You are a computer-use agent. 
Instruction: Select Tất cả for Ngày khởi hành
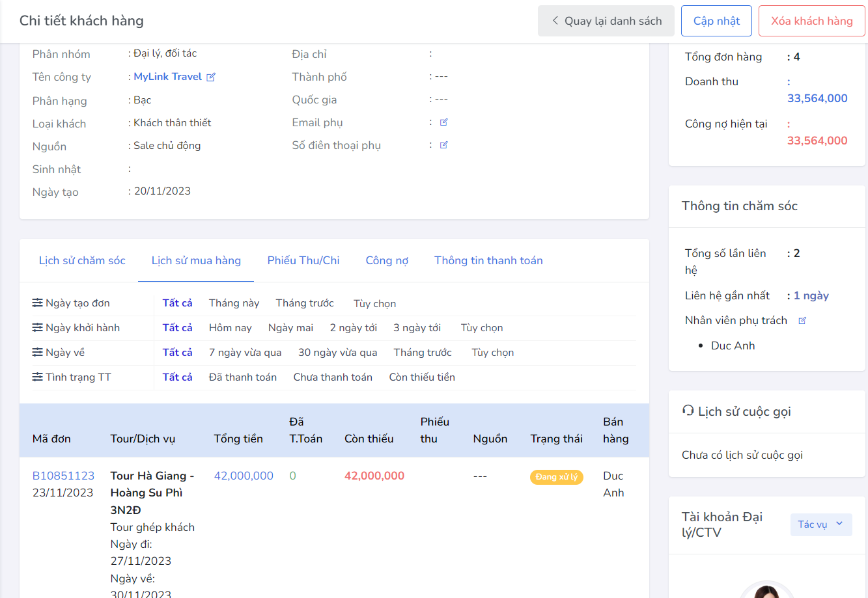click(178, 328)
